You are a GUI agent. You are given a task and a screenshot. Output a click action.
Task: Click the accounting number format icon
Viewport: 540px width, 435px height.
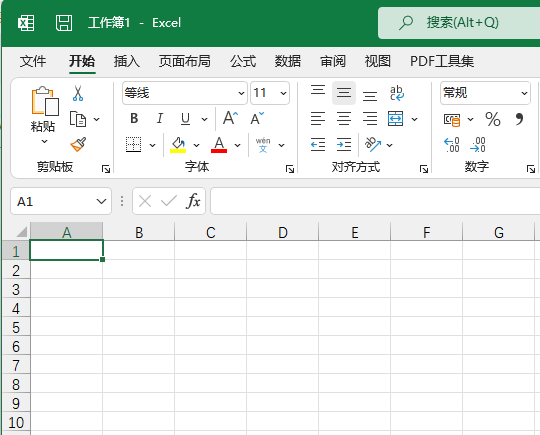(x=452, y=119)
